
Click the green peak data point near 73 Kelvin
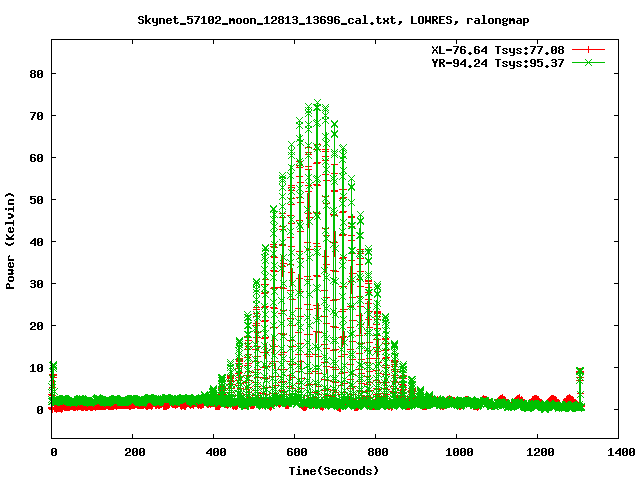pyautogui.click(x=317, y=102)
